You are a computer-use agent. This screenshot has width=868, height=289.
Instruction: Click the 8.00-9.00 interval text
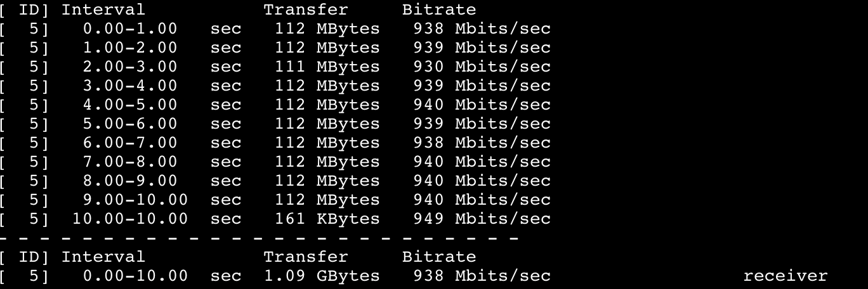click(x=130, y=181)
